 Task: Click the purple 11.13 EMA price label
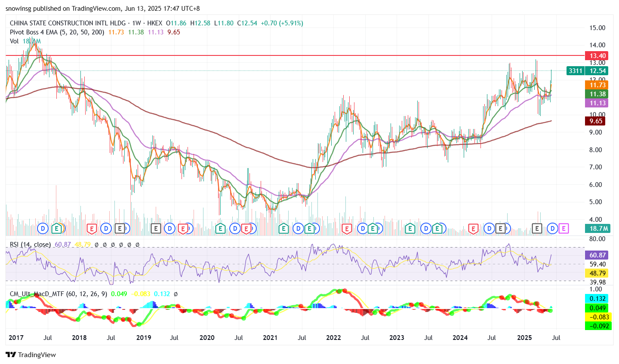597,103
